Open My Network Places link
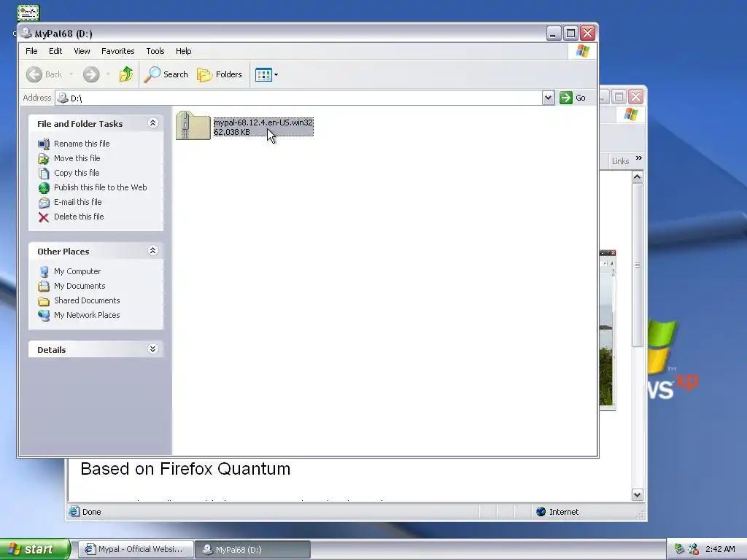Screen dimensions: 747x560 87,315
